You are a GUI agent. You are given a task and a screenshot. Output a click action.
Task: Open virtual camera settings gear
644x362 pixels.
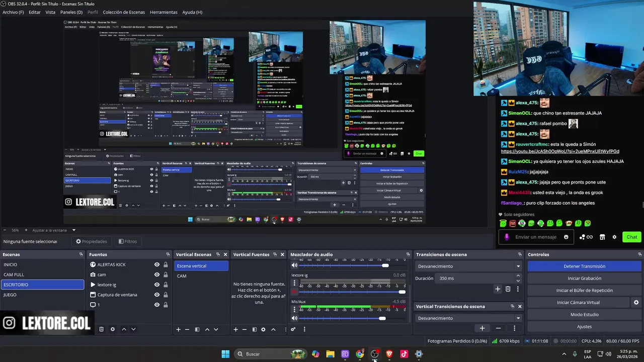[636, 302]
